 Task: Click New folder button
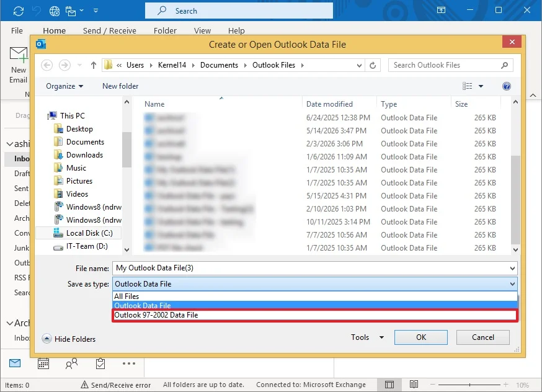click(120, 86)
